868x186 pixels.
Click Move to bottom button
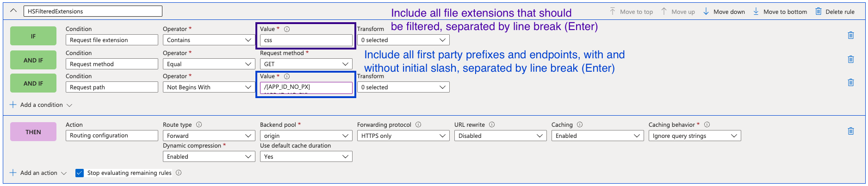780,12
